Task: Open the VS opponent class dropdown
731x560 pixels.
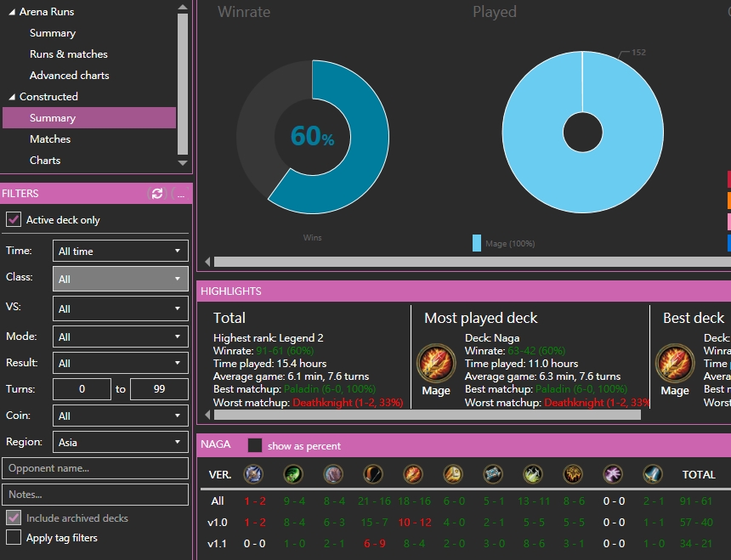Action: pos(121,308)
